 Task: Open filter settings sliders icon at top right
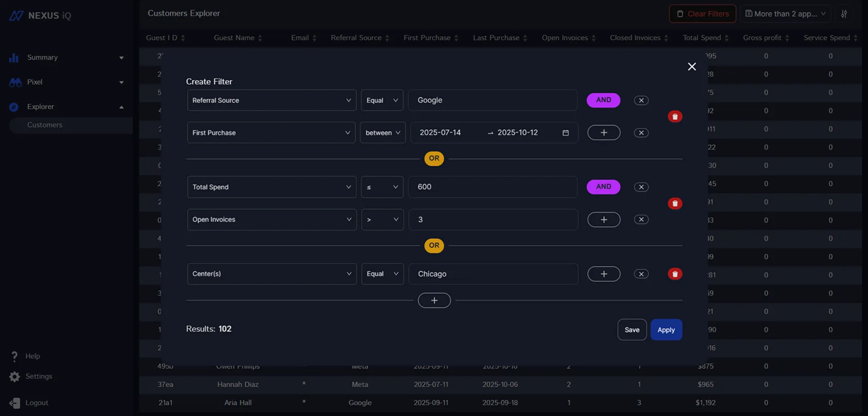point(844,14)
